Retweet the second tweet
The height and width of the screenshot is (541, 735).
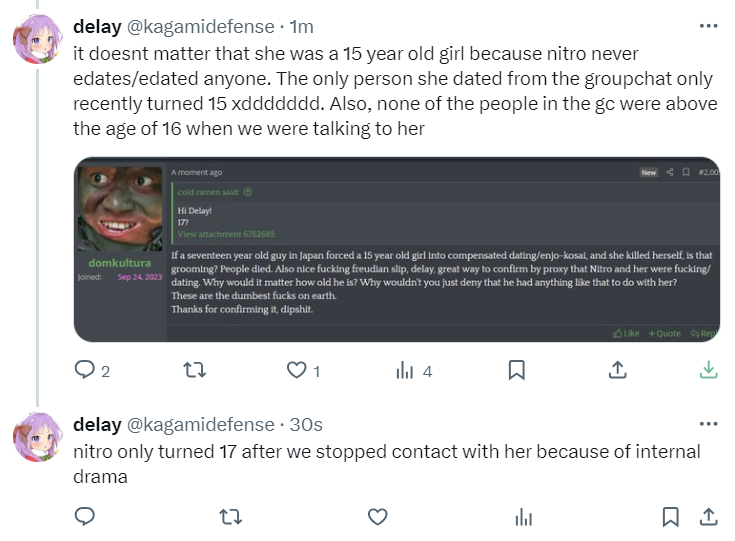pos(231,517)
